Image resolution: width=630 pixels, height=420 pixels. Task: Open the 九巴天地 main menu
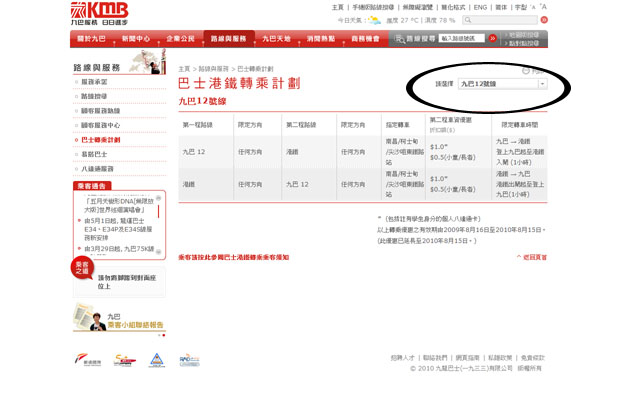pyautogui.click(x=276, y=39)
